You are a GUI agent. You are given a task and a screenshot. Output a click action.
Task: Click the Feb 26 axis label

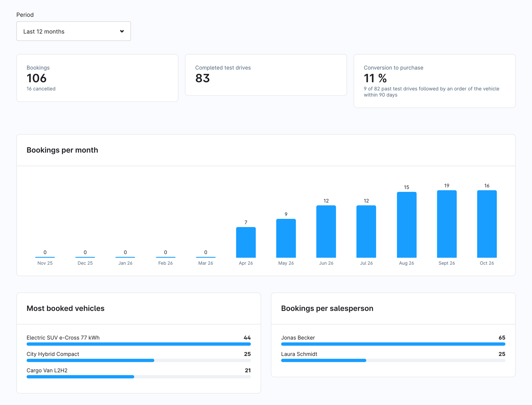pyautogui.click(x=166, y=263)
